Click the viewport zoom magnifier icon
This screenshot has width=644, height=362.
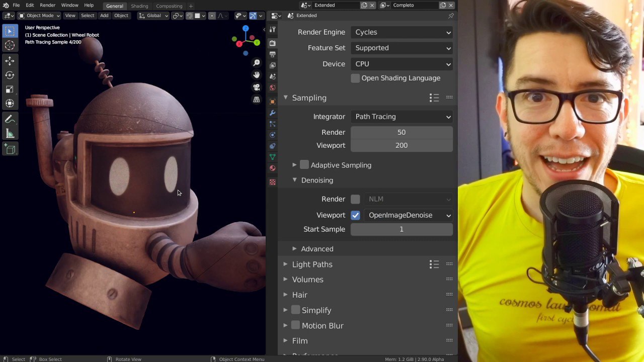(x=257, y=63)
